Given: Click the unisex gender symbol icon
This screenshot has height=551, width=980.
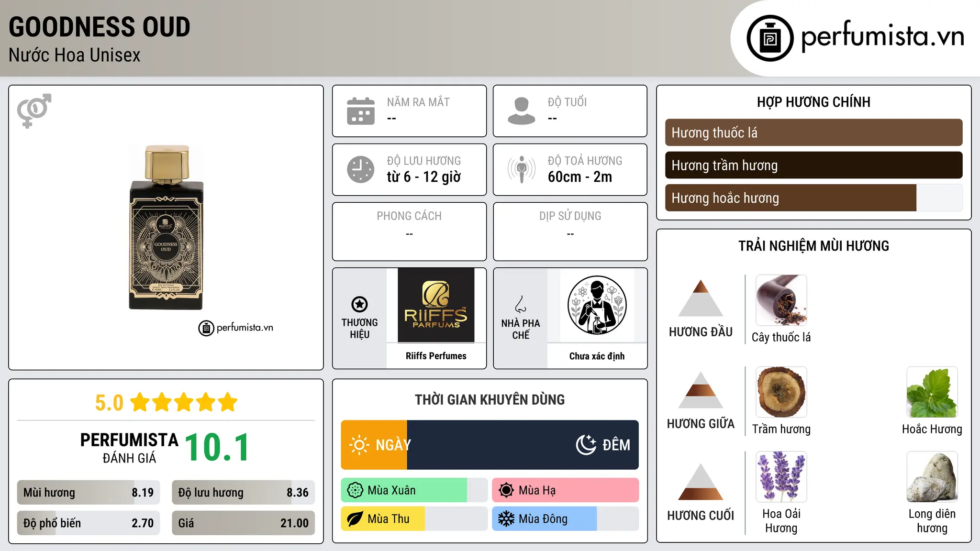Looking at the screenshot, I should [x=34, y=110].
